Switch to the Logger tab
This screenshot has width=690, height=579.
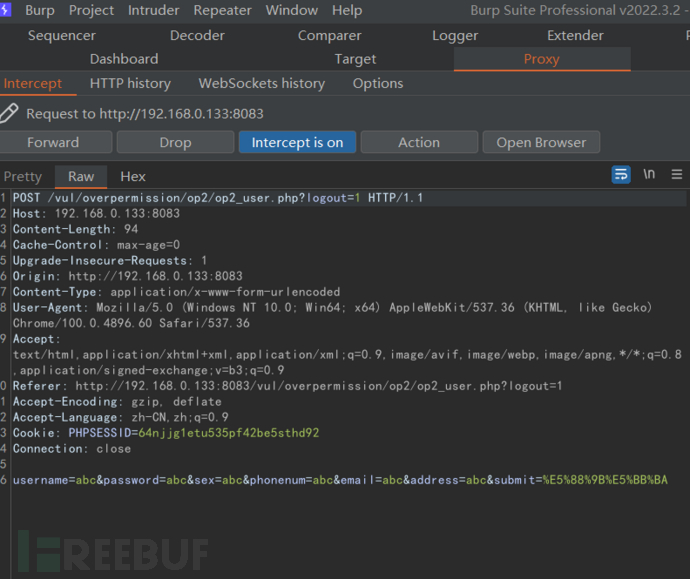[455, 36]
